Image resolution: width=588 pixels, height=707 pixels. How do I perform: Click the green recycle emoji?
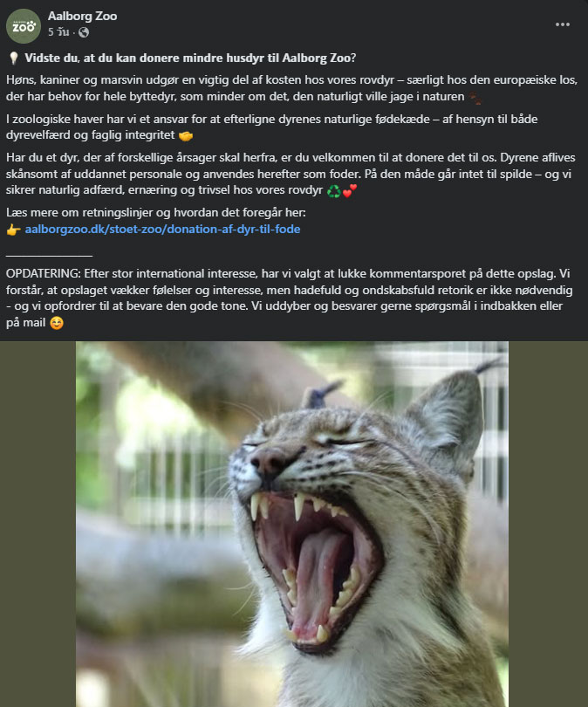tap(334, 191)
